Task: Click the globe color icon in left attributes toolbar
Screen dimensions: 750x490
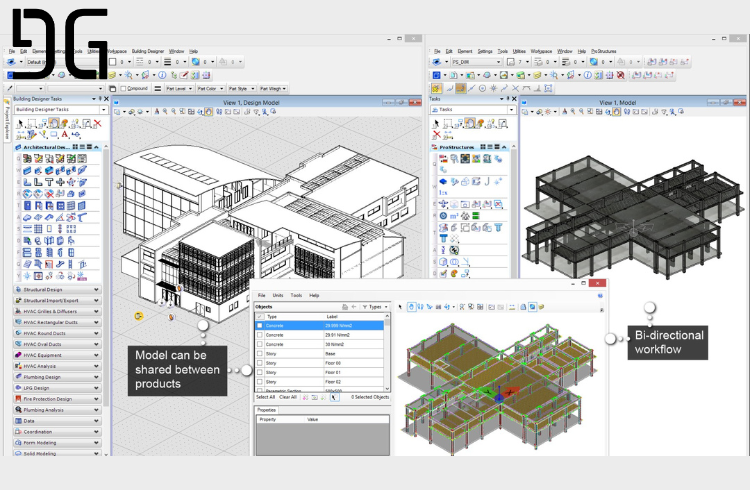Action: [x=196, y=62]
